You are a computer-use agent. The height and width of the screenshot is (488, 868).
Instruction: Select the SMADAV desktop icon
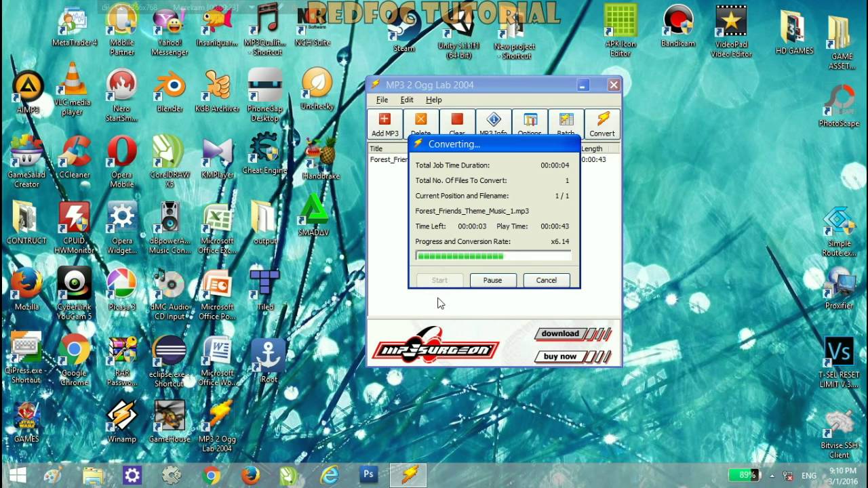(313, 216)
